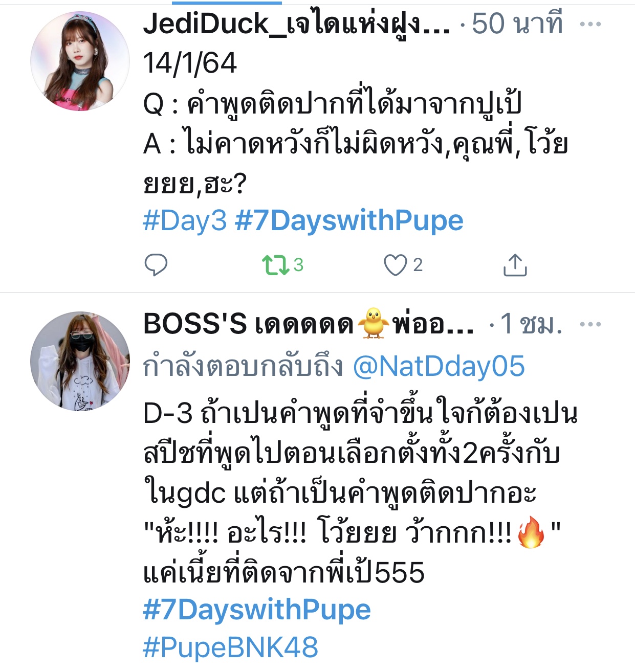View like count 2 on first tweet
Image resolution: width=635 pixels, height=672 pixels.
418,265
